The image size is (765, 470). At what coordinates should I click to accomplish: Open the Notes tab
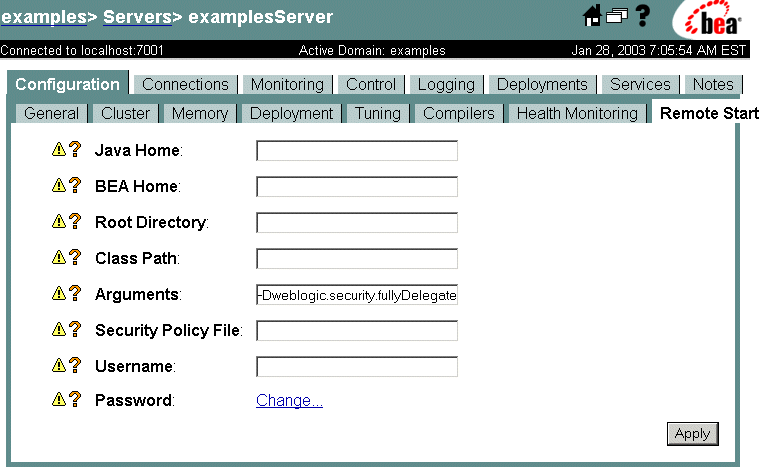click(x=713, y=84)
